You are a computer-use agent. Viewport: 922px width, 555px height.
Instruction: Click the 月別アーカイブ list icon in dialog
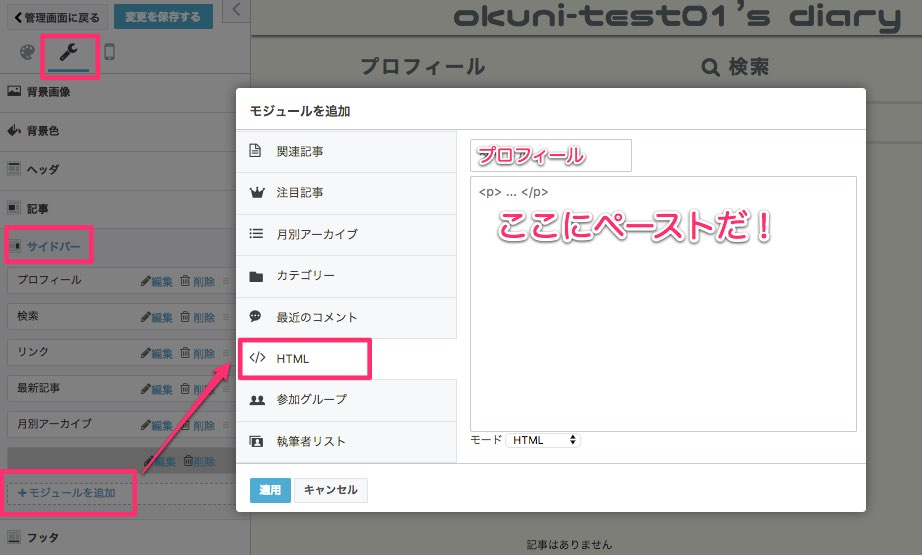pos(256,234)
